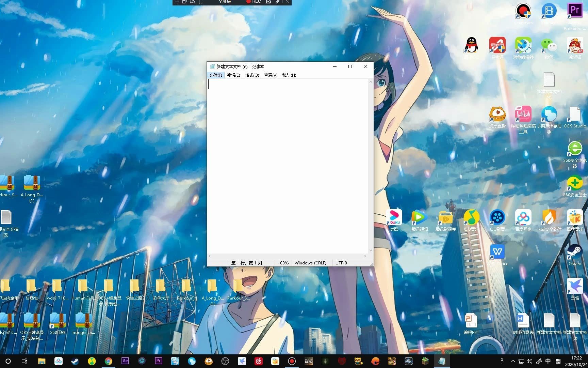Open the Bandicam desktop shortcut

point(523,14)
